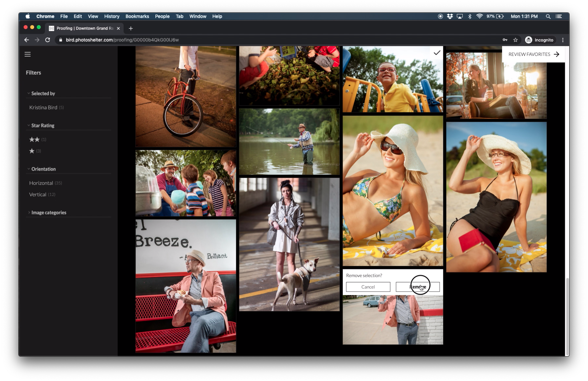
Task: Open the children in pumpkin patch photo
Action: (x=289, y=76)
